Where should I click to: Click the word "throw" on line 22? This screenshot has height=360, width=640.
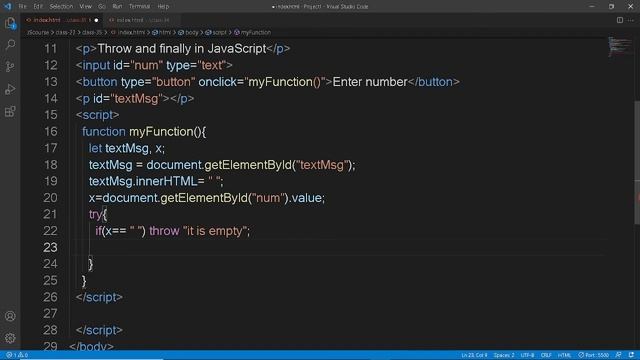164,231
